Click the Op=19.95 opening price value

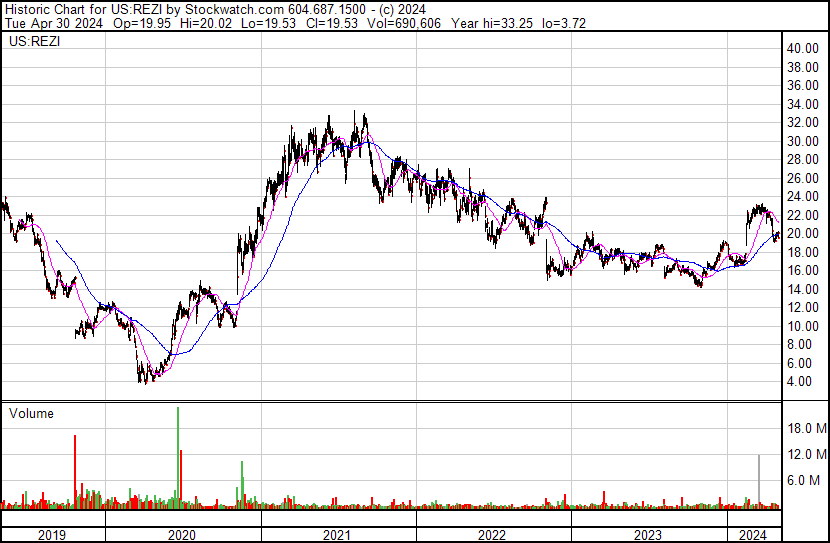point(142,23)
